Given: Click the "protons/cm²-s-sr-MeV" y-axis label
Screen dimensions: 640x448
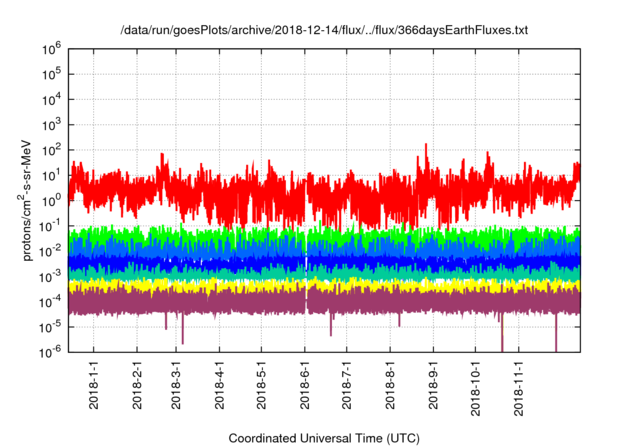Looking at the screenshot, I should point(31,199).
